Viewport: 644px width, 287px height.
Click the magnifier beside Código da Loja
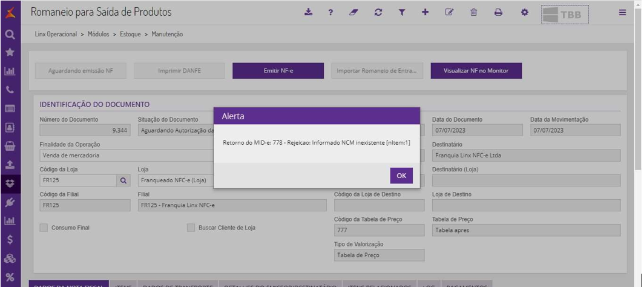[123, 180]
